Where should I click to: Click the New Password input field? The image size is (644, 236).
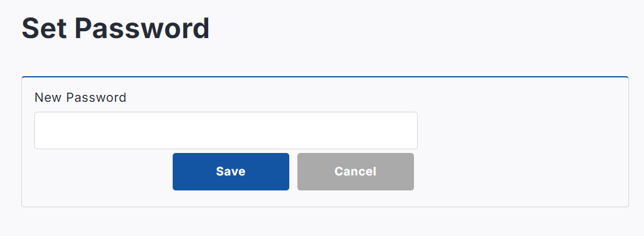(226, 130)
